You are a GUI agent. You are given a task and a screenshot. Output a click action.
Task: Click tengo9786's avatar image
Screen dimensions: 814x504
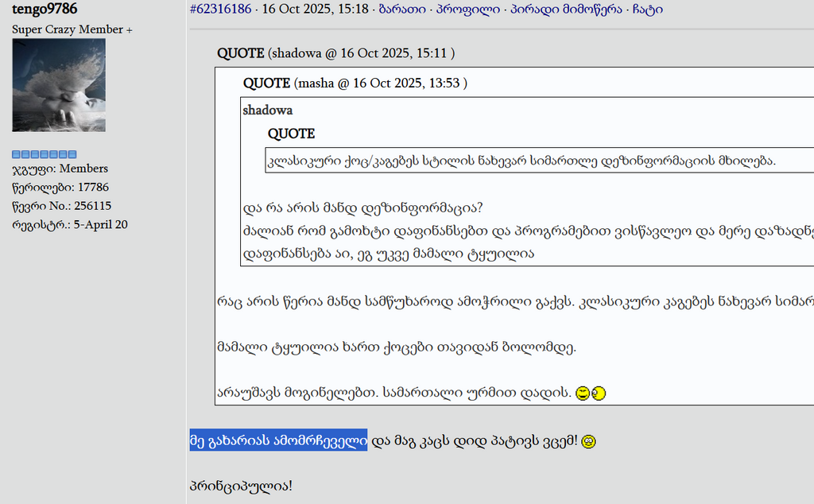(x=59, y=85)
